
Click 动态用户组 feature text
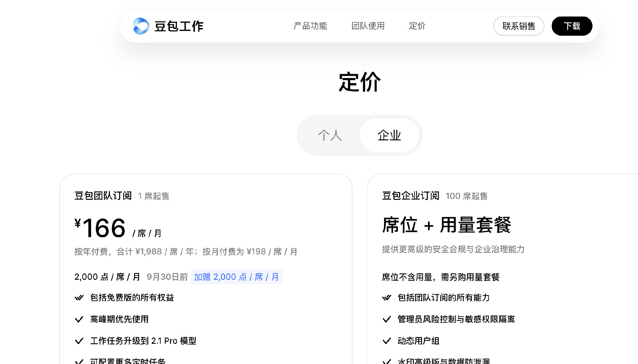(x=419, y=341)
